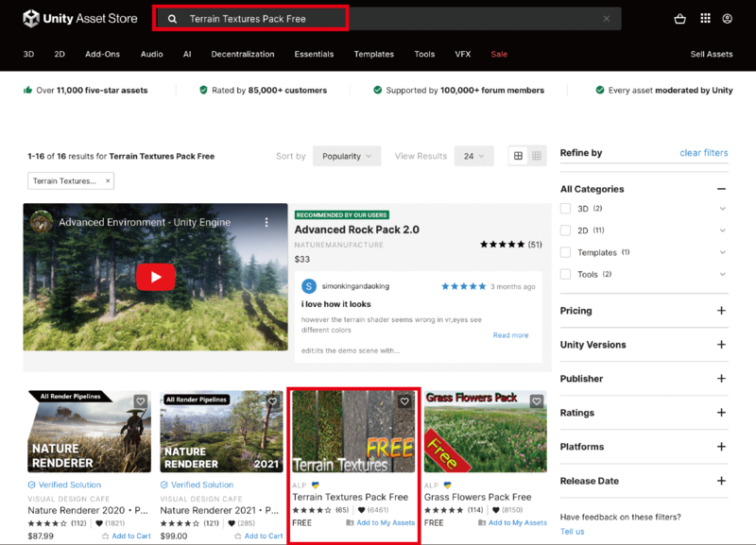
Task: Open Nature Renderer 2020 thumbnail
Action: coord(89,432)
